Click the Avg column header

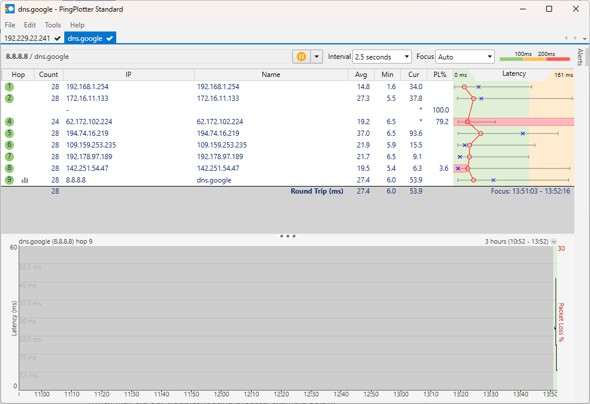361,74
